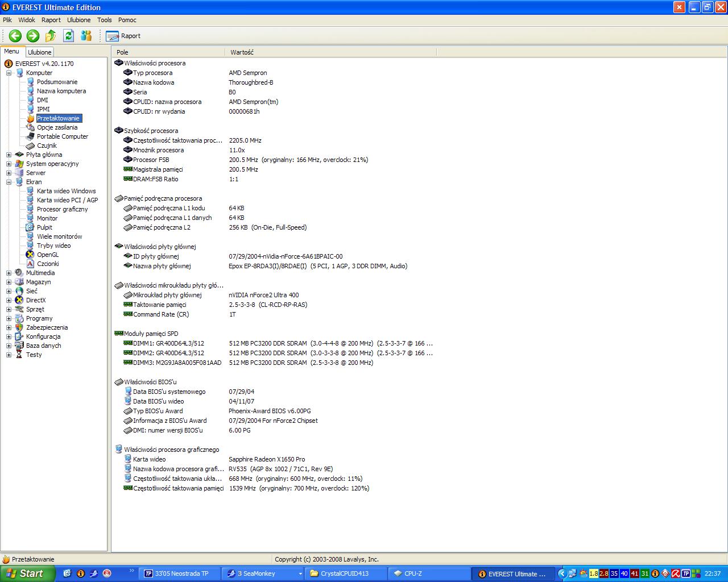This screenshot has height=582, width=728.
Task: Click the green Back arrow toolbar icon
Action: click(x=15, y=36)
